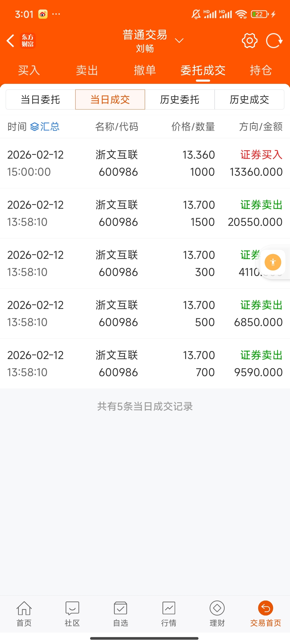Screen dimensions: 290x644
Task: Tap the back arrow icon
Action: [10, 41]
